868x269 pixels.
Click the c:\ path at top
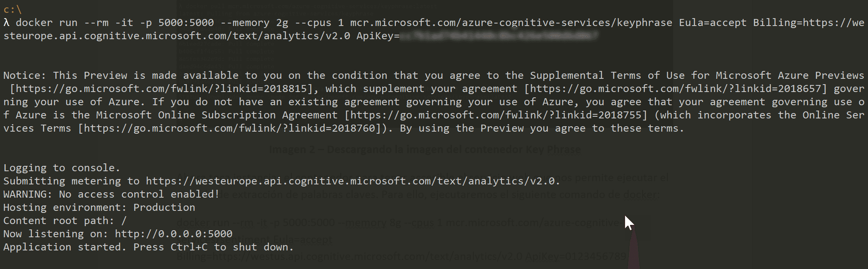pos(12,9)
